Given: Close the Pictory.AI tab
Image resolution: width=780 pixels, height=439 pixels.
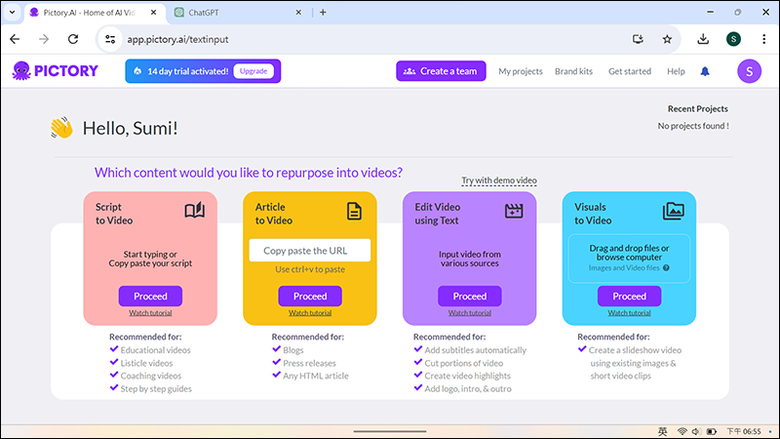Looking at the screenshot, I should 154,12.
